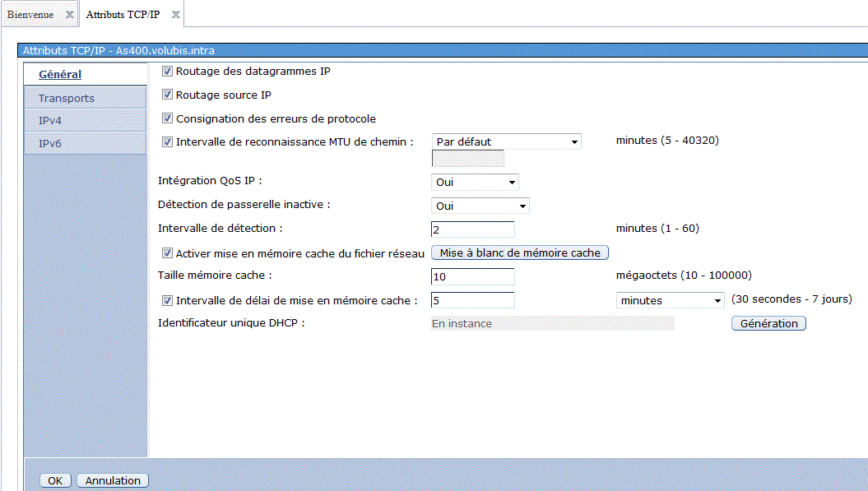Close the Attributs TCP/IP tab
Image resolution: width=868 pixels, height=491 pixels.
tap(175, 14)
